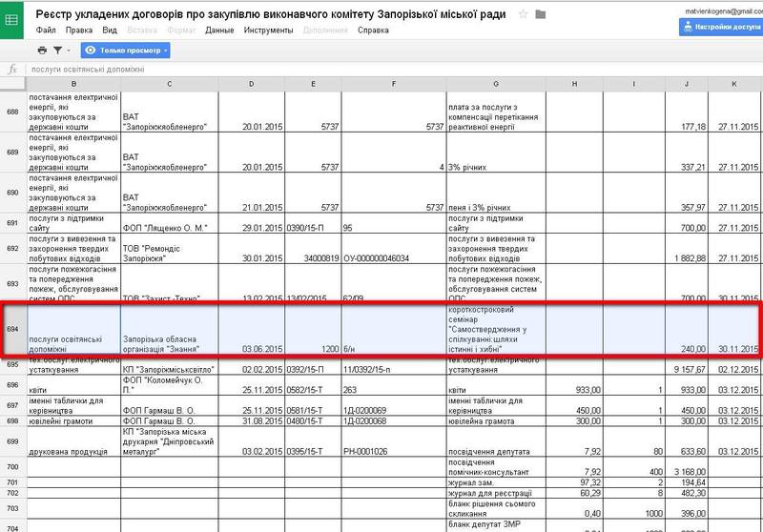Open the Вид menu
Image resolution: width=763 pixels, height=532 pixels.
(x=110, y=31)
